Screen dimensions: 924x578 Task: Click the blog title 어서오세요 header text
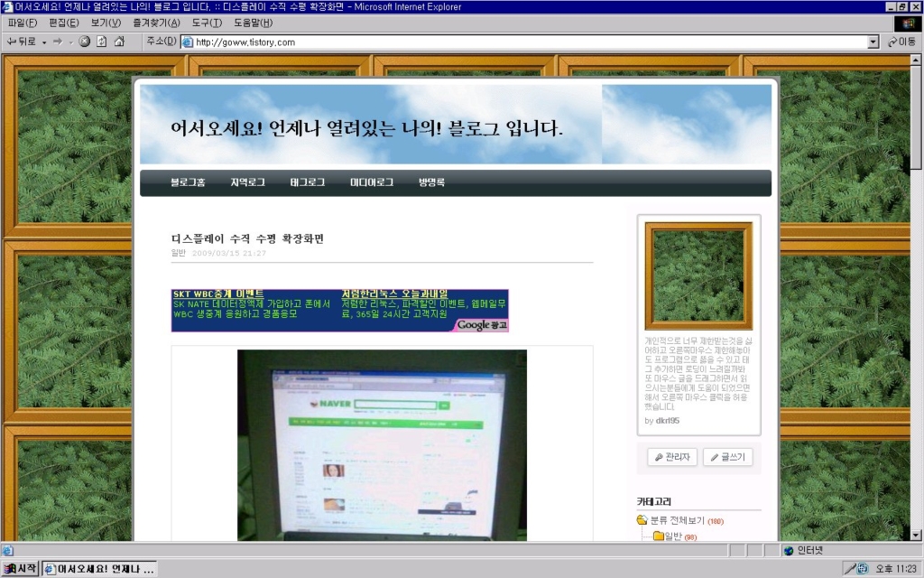pyautogui.click(x=366, y=128)
